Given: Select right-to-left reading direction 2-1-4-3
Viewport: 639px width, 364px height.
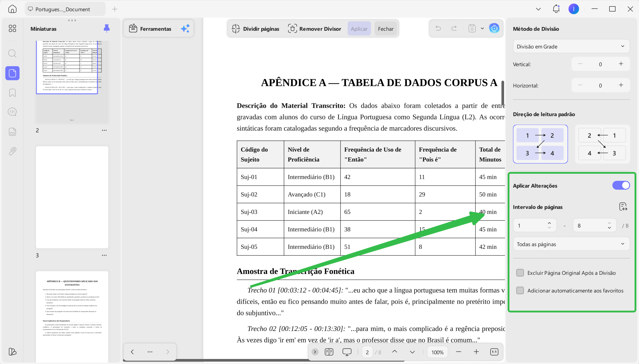Looking at the screenshot, I should click(602, 144).
